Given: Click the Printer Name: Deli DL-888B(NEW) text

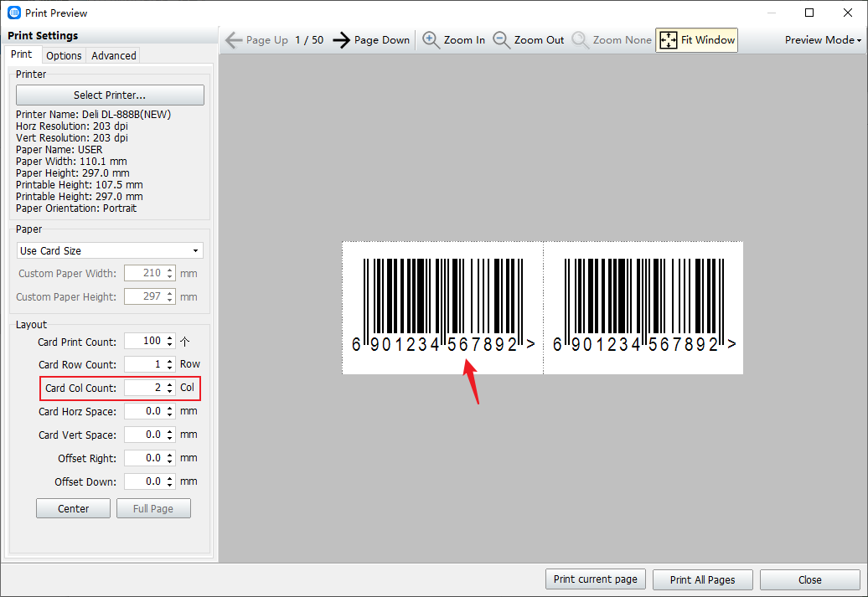Looking at the screenshot, I should pos(94,115).
